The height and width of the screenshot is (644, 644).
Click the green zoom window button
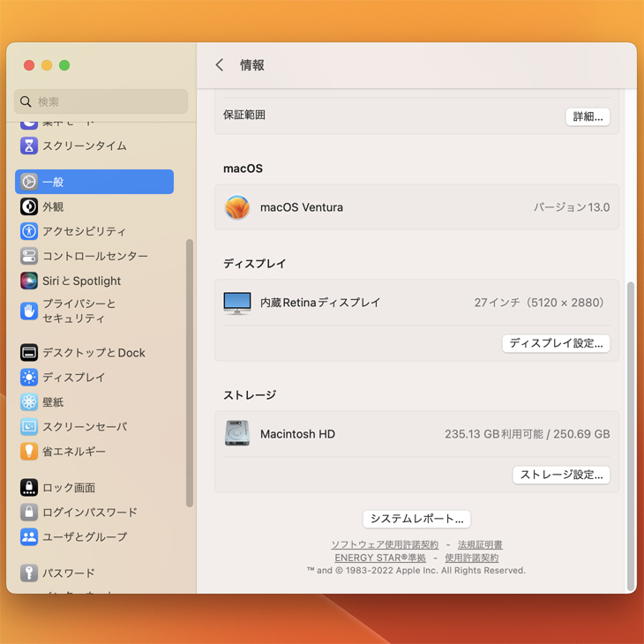(x=64, y=65)
